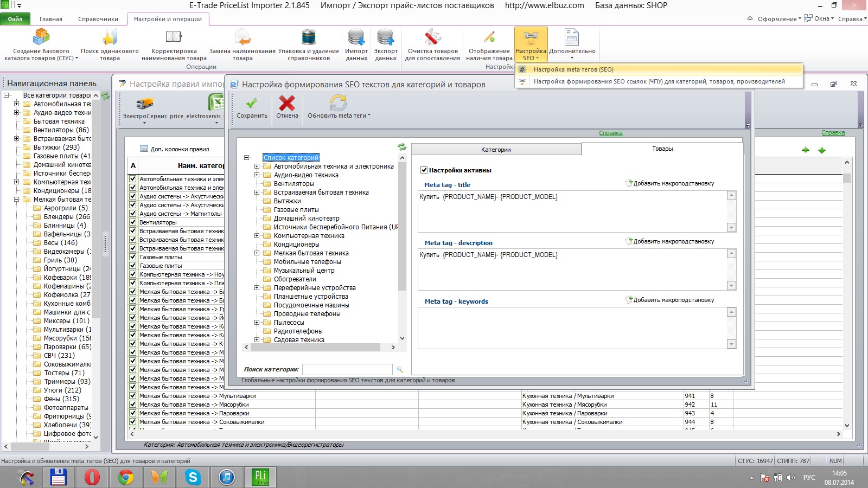
Task: Open Доп. колонки правил
Action: 175,149
